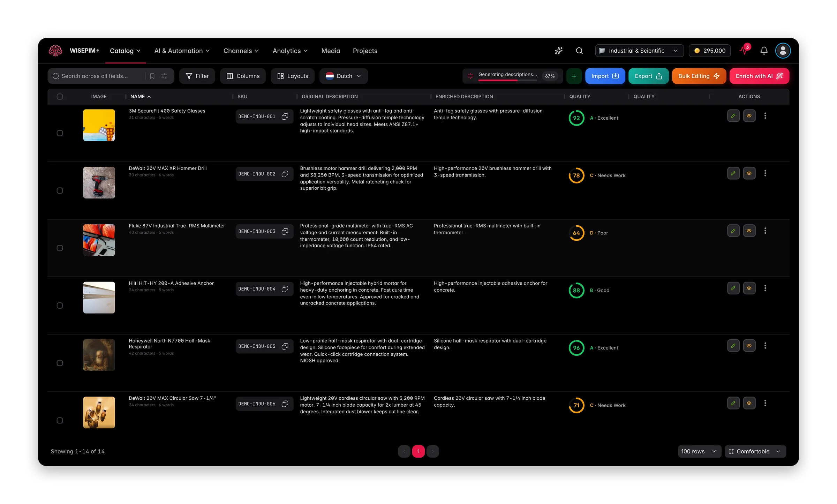Copy SKU DEMO-INDU-006

click(285, 404)
